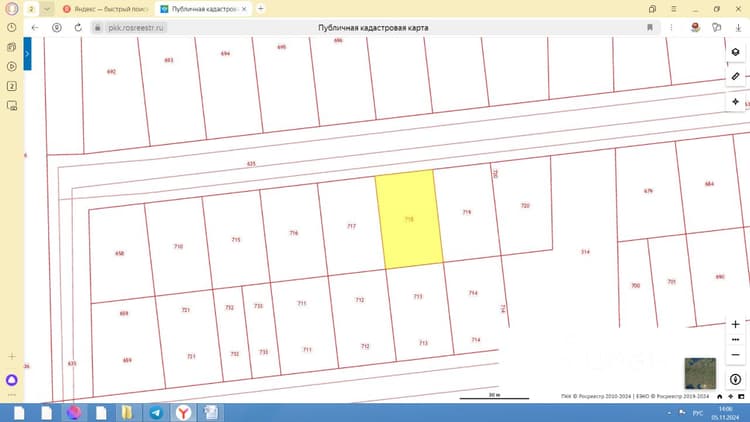Open a new browser tab

261,9
